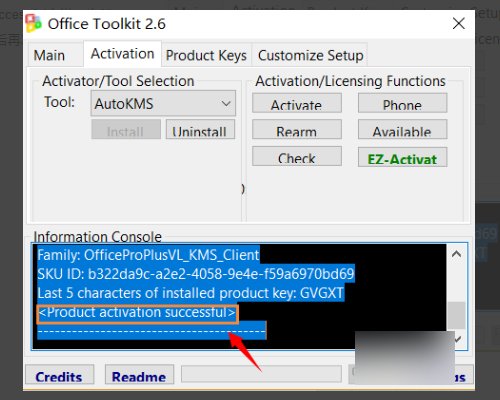Click the 'Family: OfficeProPlusVL_KMS_Client' console line
This screenshot has width=500, height=400.
point(148,255)
